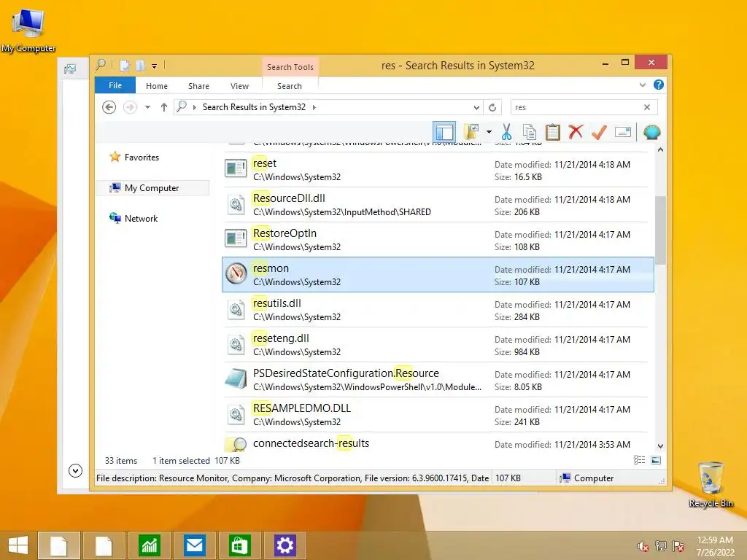Open the green chart taskbar app
This screenshot has width=747, height=560.
(149, 545)
